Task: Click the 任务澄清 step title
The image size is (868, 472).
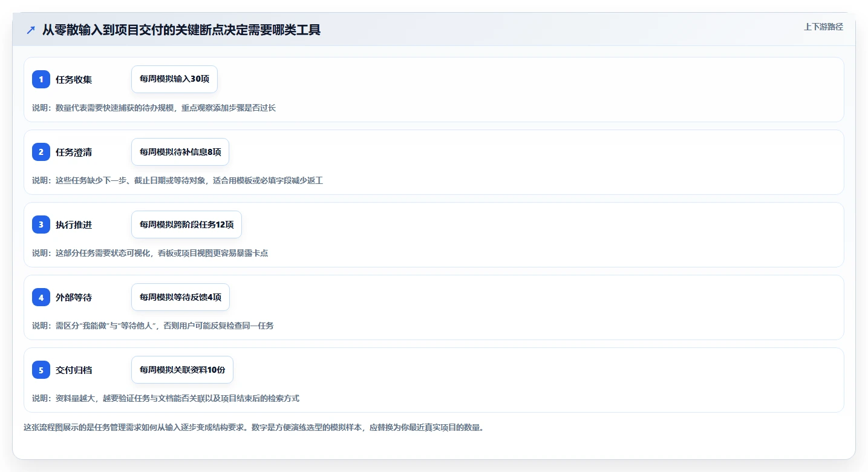Action: 74,152
